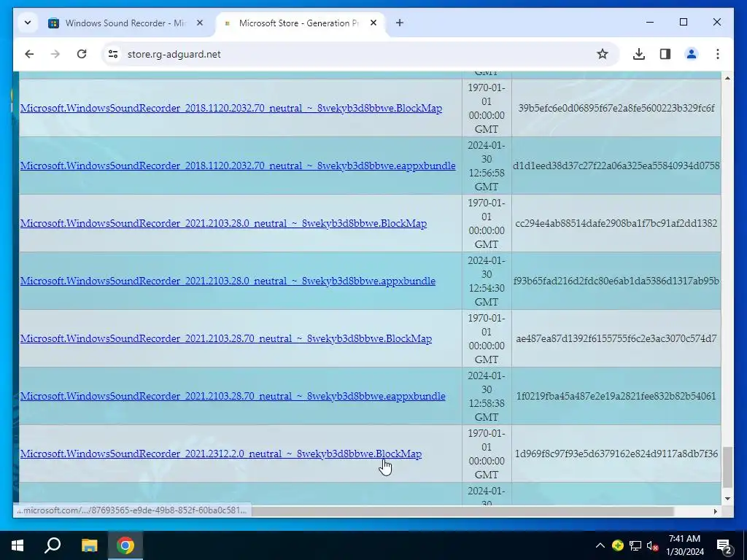Image resolution: width=747 pixels, height=560 pixels.
Task: Click the 2024-01-30 12:56:58 GMT date cell
Action: (487, 166)
